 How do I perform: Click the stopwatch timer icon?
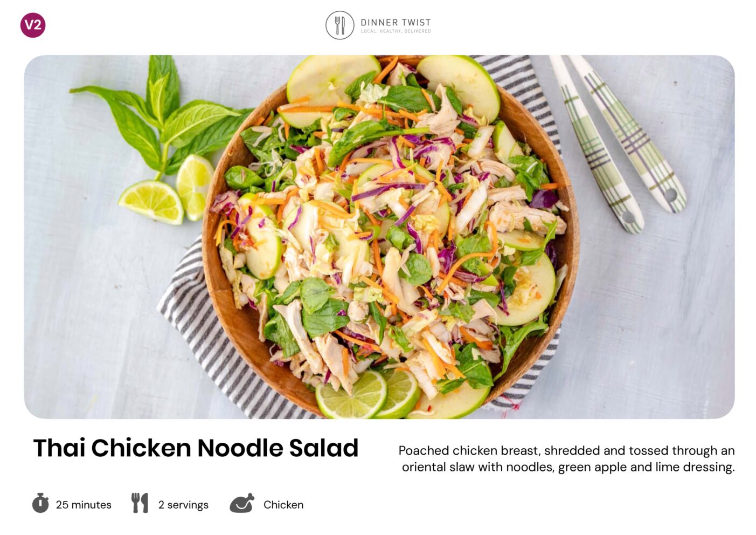[x=40, y=503]
